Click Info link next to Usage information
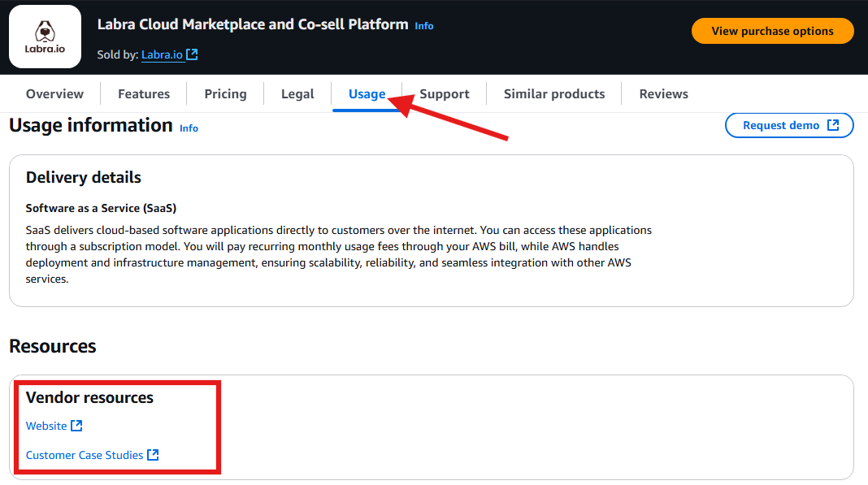The height and width of the screenshot is (485, 868). tap(189, 128)
